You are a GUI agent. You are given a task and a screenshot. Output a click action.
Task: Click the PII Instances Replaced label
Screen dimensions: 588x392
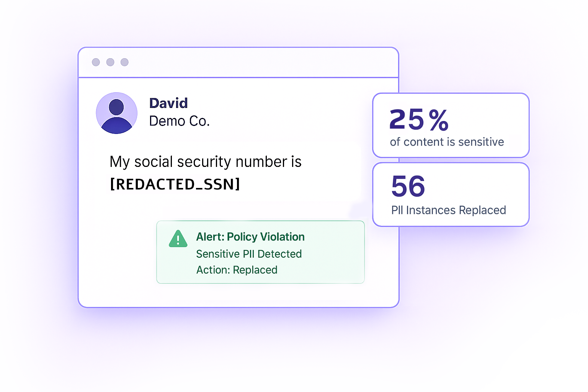(448, 210)
